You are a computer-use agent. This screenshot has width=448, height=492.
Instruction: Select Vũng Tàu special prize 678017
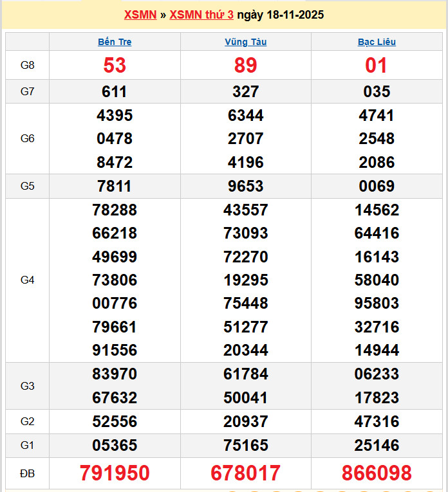tap(245, 473)
